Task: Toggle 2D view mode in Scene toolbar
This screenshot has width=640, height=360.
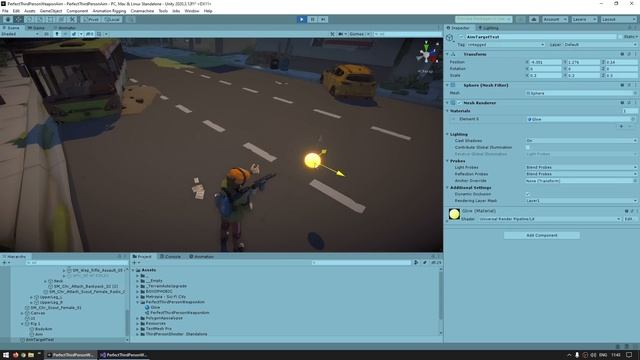Action: 46,34
